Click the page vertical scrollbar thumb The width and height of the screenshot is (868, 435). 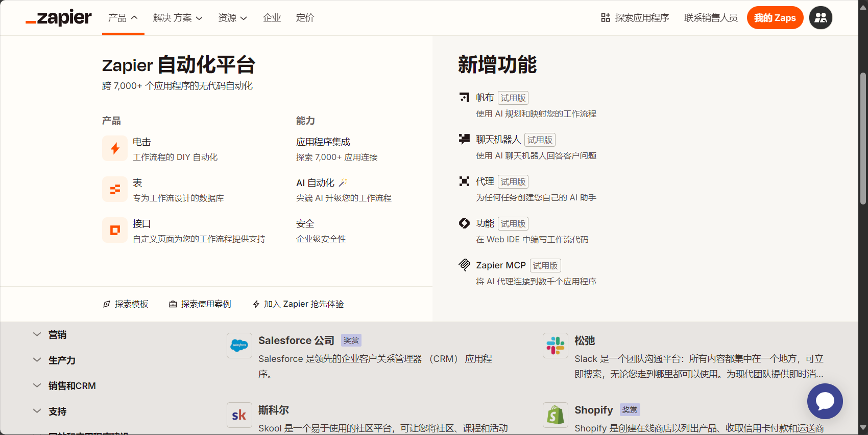click(863, 138)
